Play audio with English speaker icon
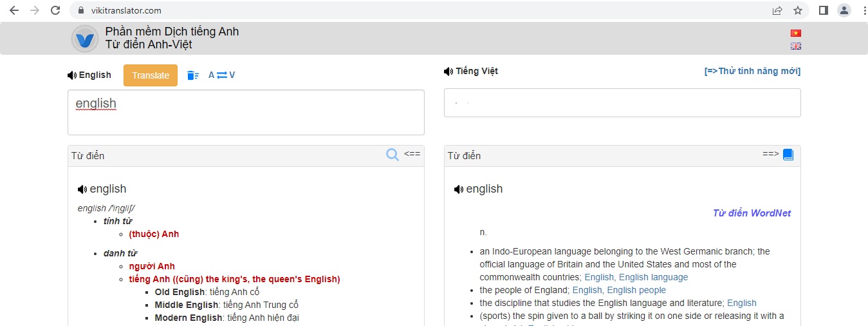Viewport: 868px width, 326px height. [72, 75]
